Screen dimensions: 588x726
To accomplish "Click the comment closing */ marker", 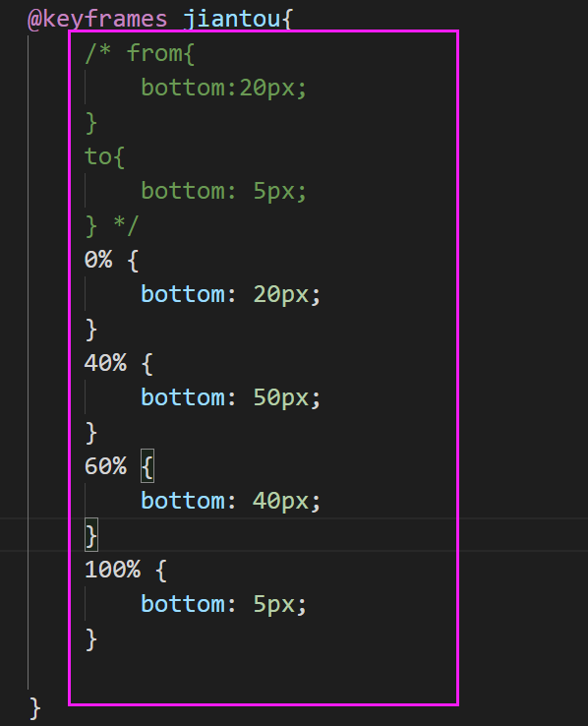I will (126, 225).
